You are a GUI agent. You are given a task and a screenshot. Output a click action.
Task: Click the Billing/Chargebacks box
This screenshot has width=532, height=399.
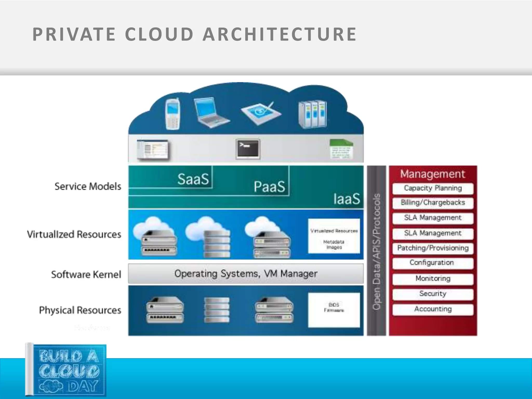tap(433, 203)
